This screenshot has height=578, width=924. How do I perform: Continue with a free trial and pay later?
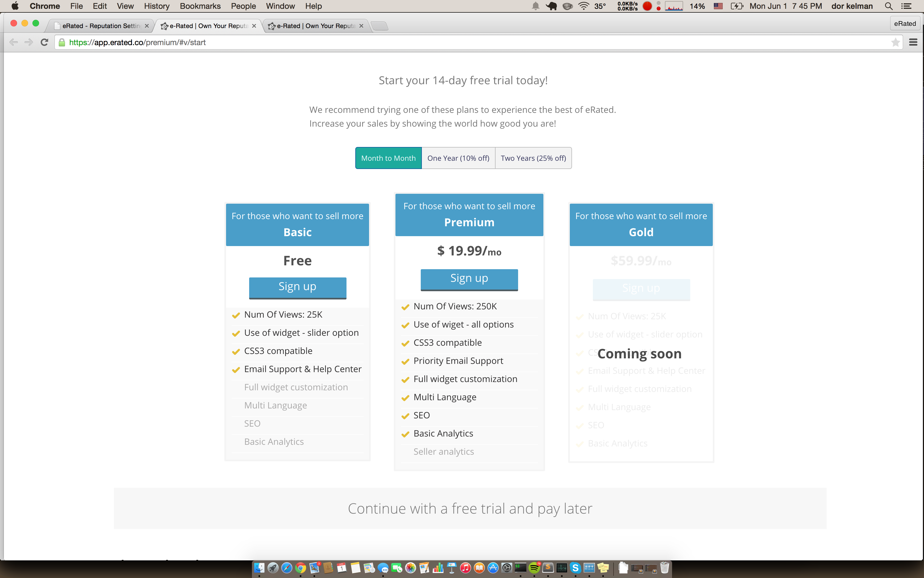click(x=470, y=508)
